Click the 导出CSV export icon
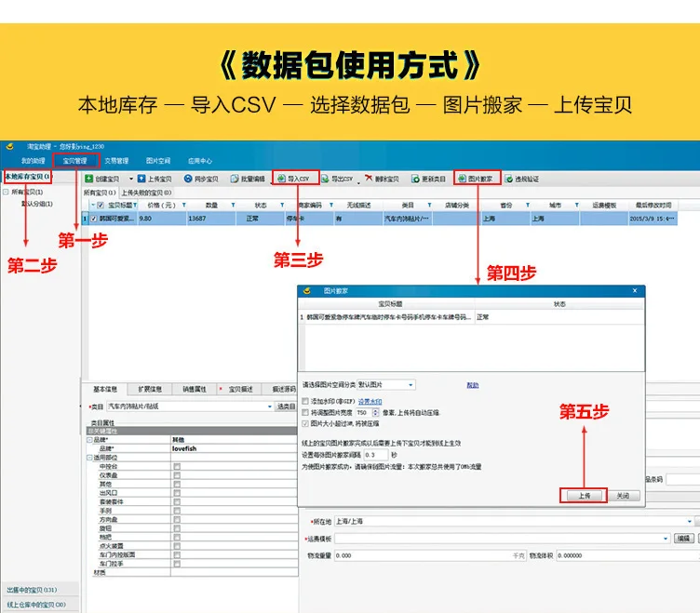The width and height of the screenshot is (700, 613). point(325,179)
